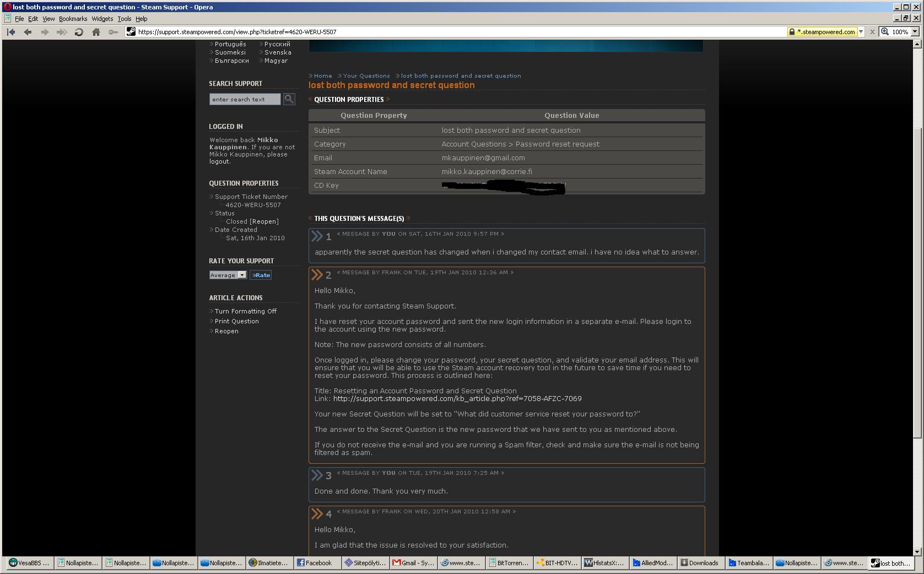Open the Edit menu

(x=33, y=19)
